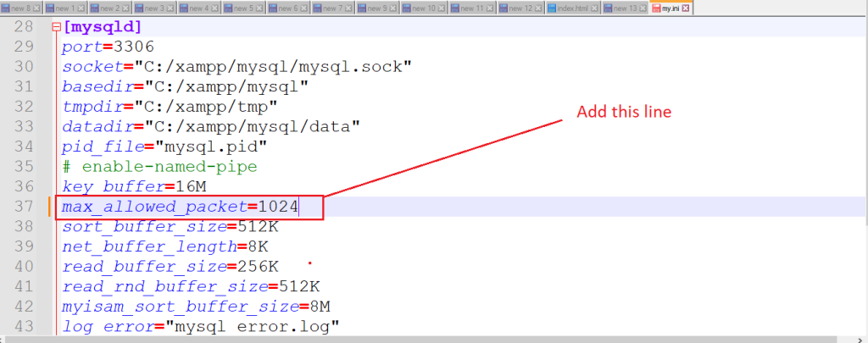Close the index.html tab
The width and height of the screenshot is (868, 343).
pos(595,8)
